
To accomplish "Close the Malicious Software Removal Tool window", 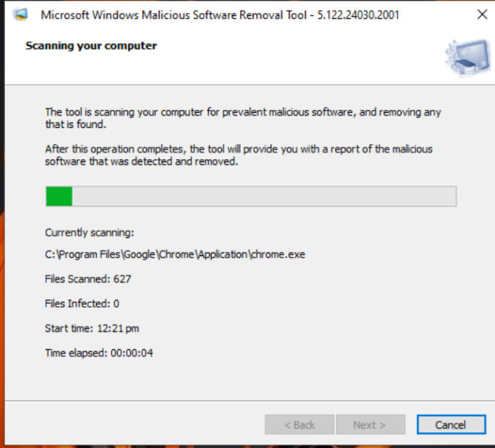I will [482, 15].
